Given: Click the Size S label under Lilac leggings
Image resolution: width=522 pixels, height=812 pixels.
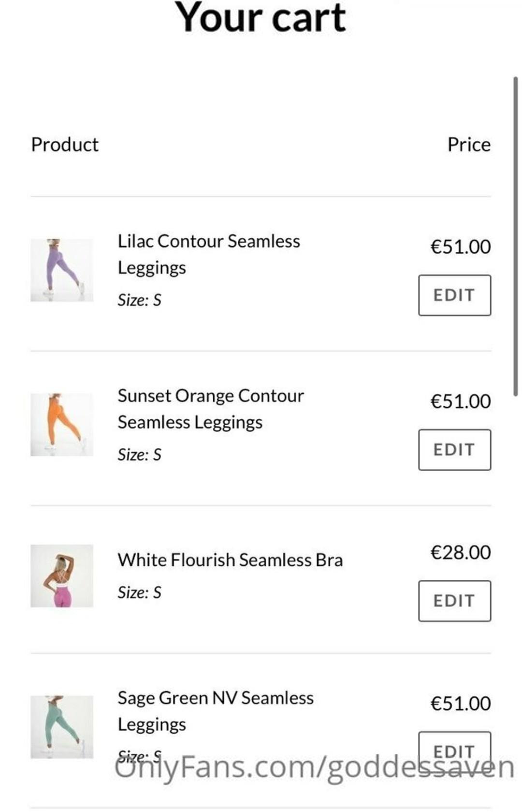Looking at the screenshot, I should click(139, 300).
